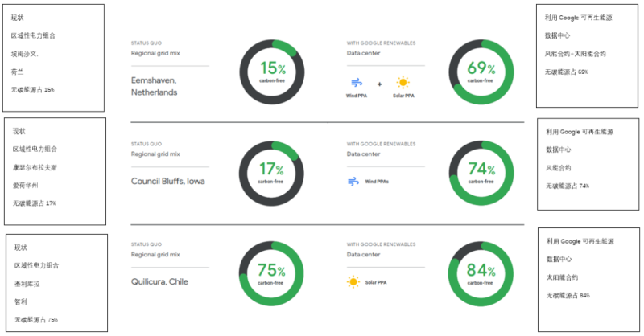The height and width of the screenshot is (336, 644).
Task: Select the 75% carbon-free donut chart
Action: click(x=271, y=273)
